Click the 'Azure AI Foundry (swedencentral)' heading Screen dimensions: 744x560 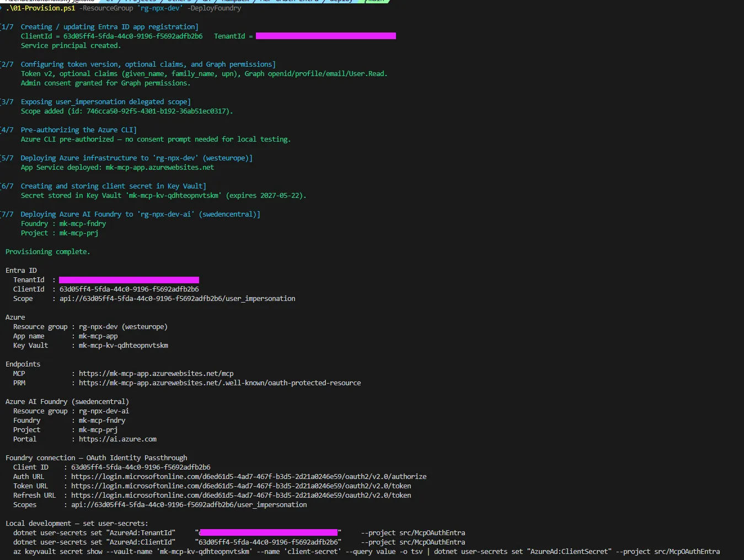click(x=67, y=402)
